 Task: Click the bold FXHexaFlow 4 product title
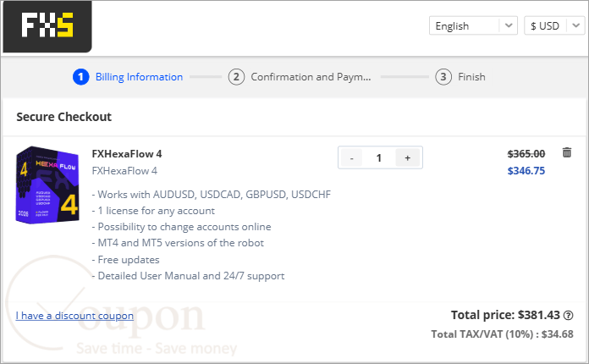point(127,154)
